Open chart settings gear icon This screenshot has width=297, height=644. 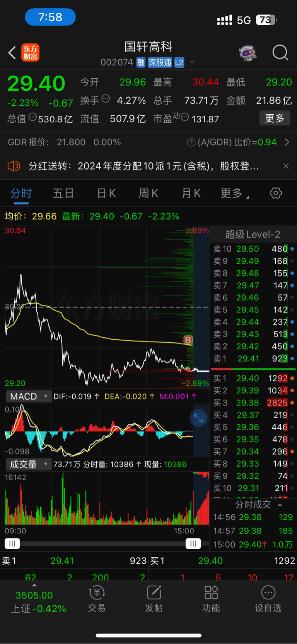click(x=276, y=193)
